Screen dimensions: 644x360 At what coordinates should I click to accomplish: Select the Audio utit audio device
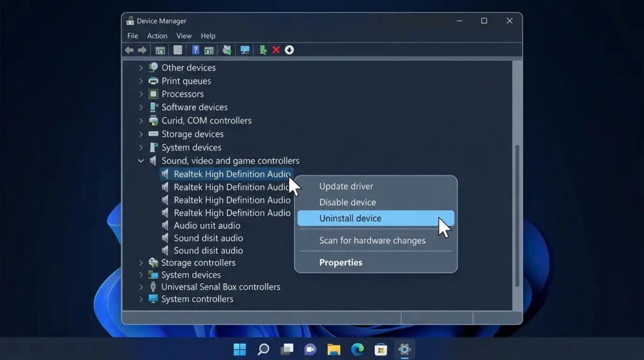tap(207, 225)
